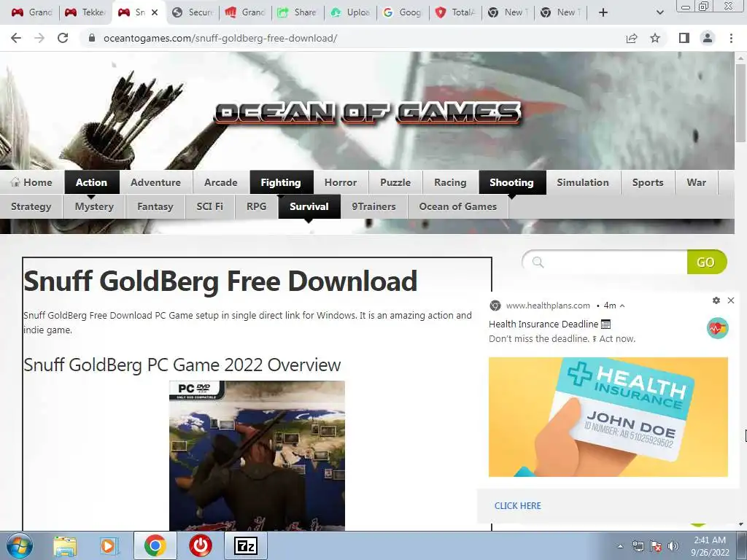Open 7-Zip from the taskbar
The image size is (747, 560).
click(x=246, y=545)
